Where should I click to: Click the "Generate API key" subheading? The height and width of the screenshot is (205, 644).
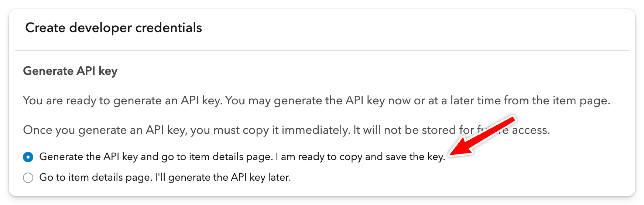[70, 71]
